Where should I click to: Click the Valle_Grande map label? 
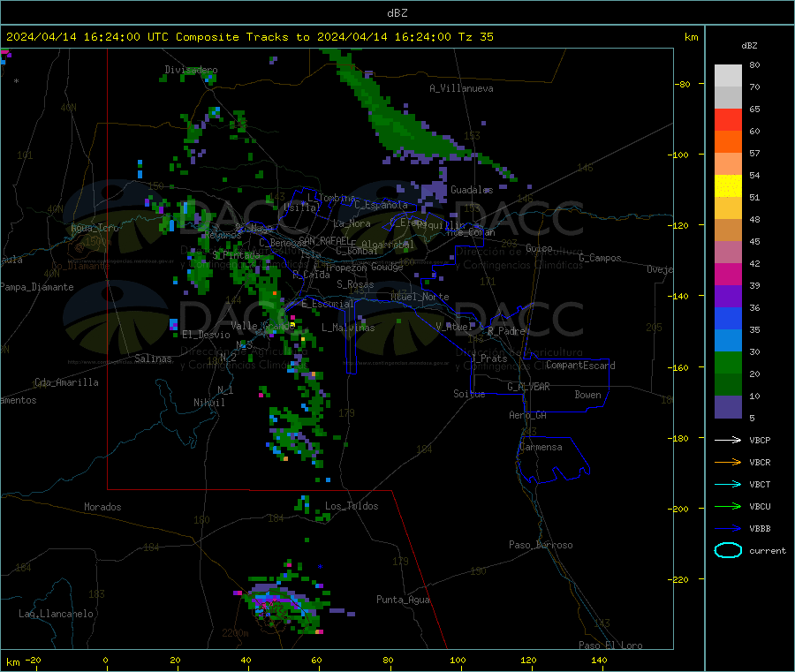coord(262,326)
